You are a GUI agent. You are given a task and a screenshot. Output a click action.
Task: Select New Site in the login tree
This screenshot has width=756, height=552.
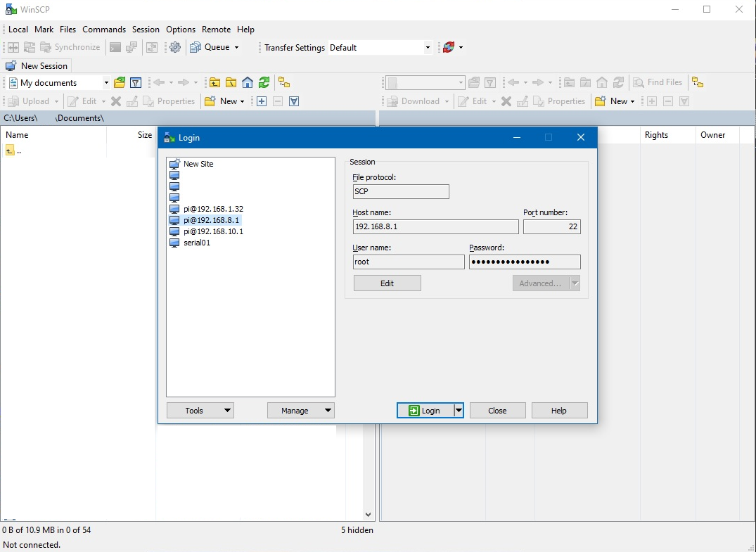(198, 164)
